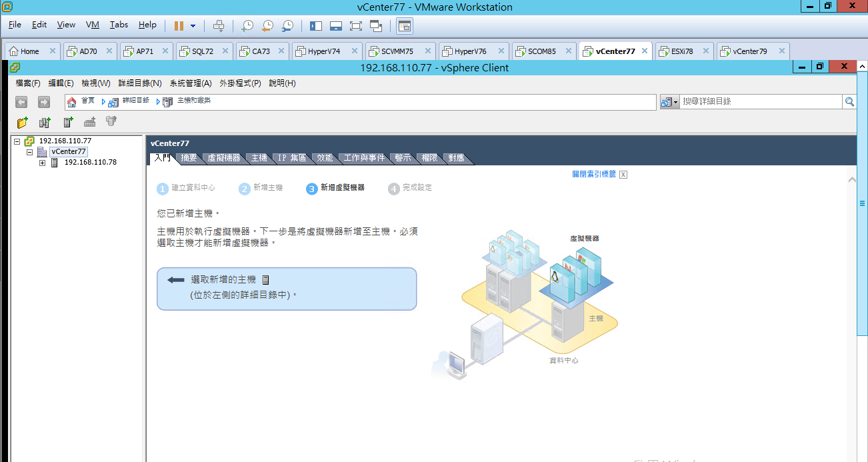Image resolution: width=868 pixels, height=462 pixels.
Task: Click new cluster toolbar icon
Action: (x=45, y=122)
